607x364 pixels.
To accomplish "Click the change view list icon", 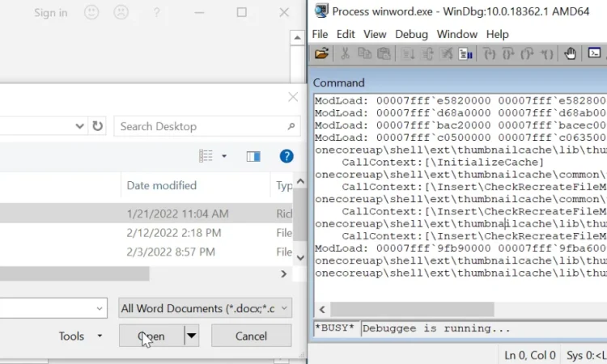I will click(x=206, y=156).
